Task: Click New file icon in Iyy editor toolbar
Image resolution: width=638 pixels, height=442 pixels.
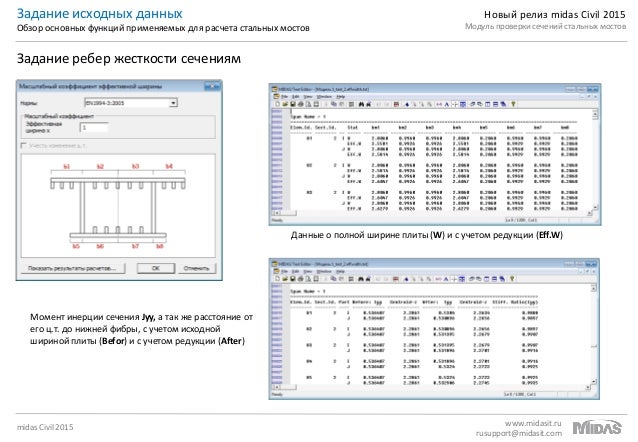Action: 277,279
